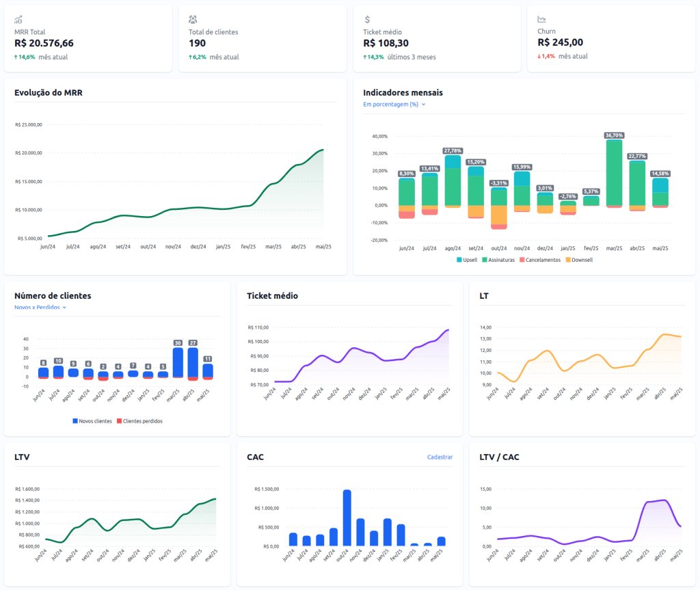
Task: Click the 14,58% label on mai/25 bar
Action: point(660,174)
